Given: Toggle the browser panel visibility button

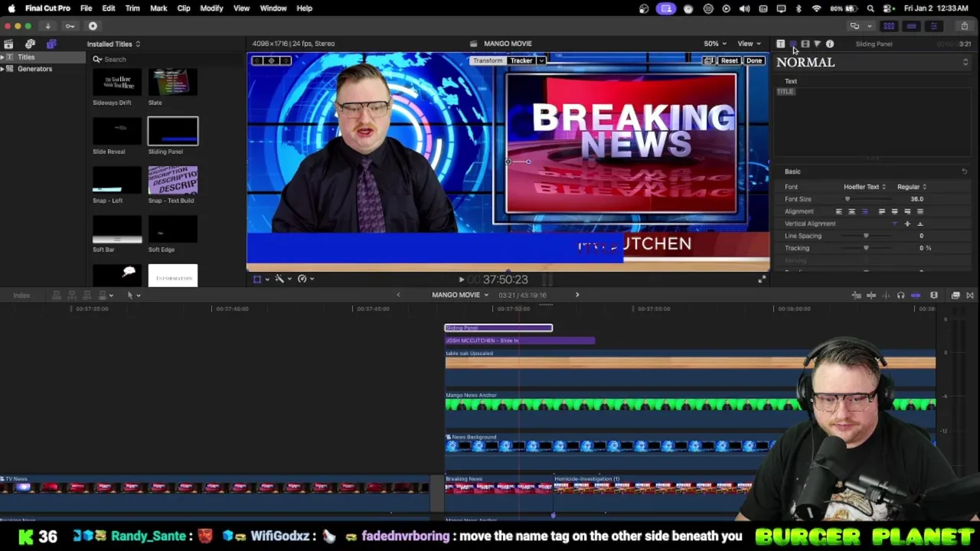Looking at the screenshot, I should pyautogui.click(x=889, y=26).
